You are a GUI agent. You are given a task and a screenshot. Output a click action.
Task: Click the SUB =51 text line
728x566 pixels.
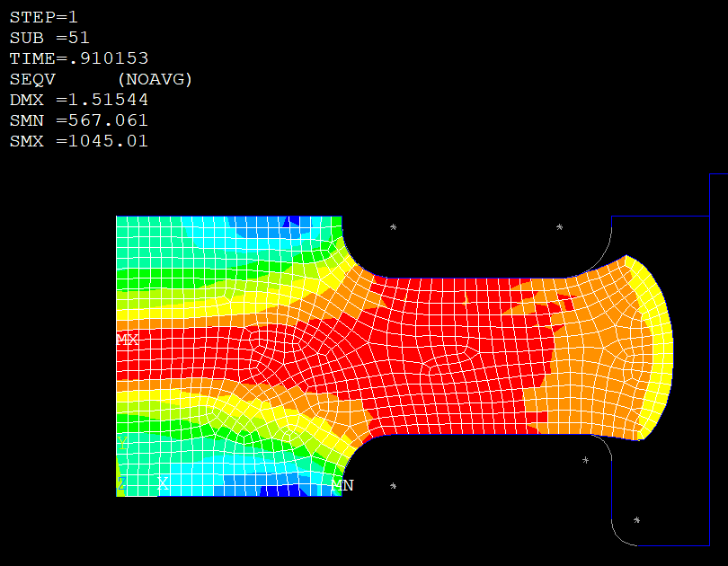pyautogui.click(x=49, y=38)
